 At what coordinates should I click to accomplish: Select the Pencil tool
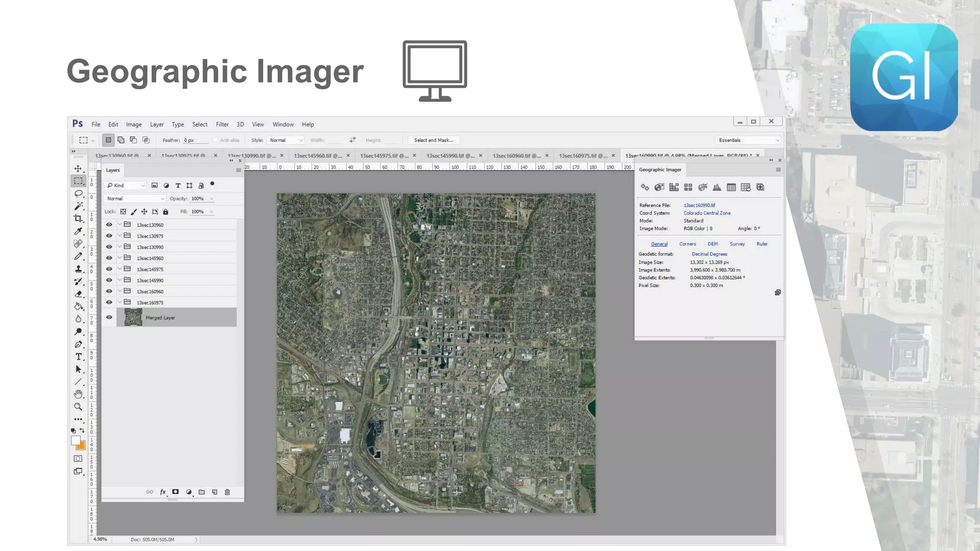click(x=78, y=256)
